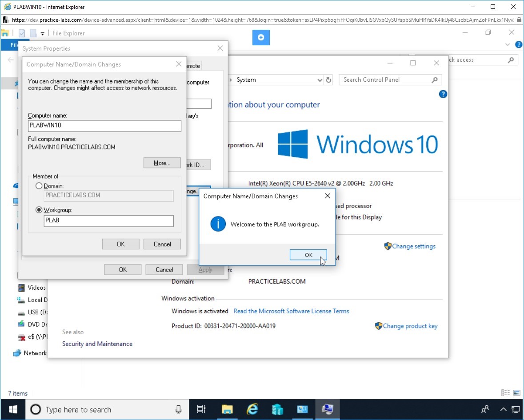The height and width of the screenshot is (420, 524).
Task: Open Security and Maintenance link
Action: pos(97,344)
